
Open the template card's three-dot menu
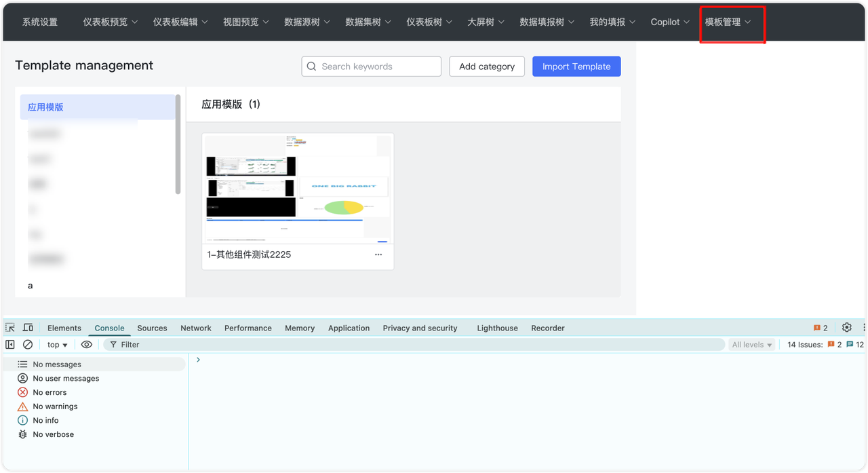[x=378, y=254]
